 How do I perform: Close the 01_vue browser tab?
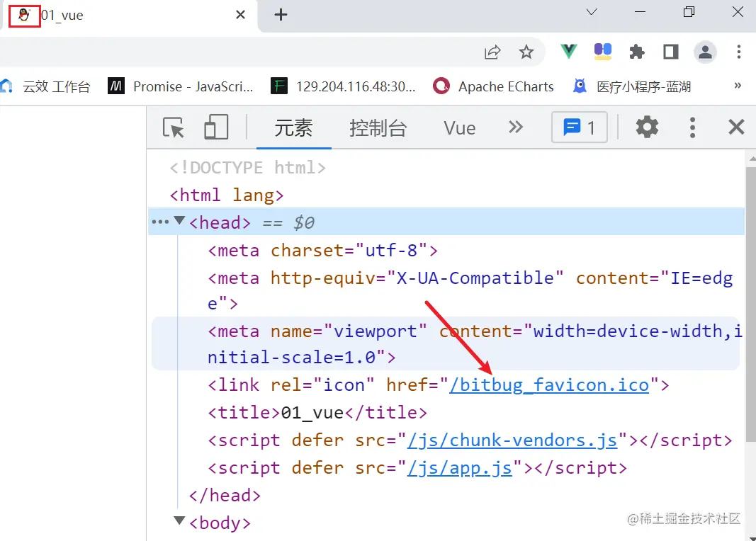tap(240, 15)
